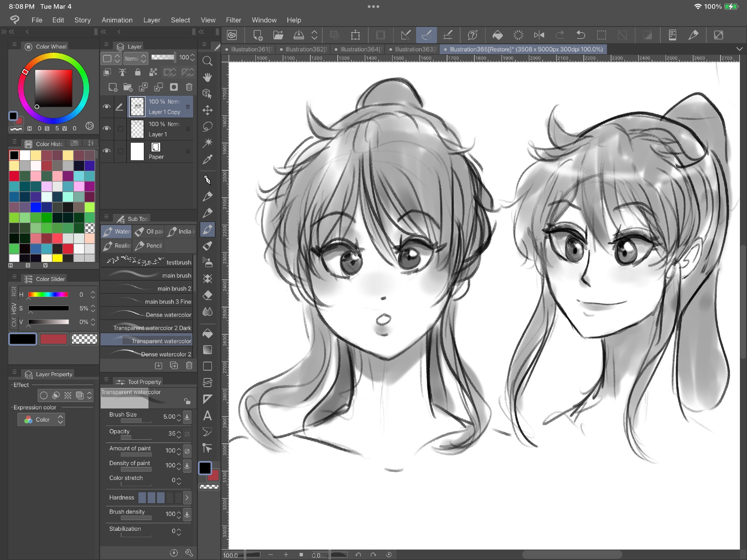Select the Operation object tool
Image resolution: width=747 pixels, height=560 pixels.
coord(207,94)
